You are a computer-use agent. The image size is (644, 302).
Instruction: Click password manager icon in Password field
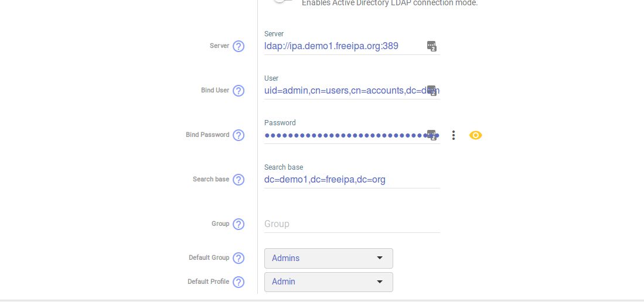pos(431,135)
